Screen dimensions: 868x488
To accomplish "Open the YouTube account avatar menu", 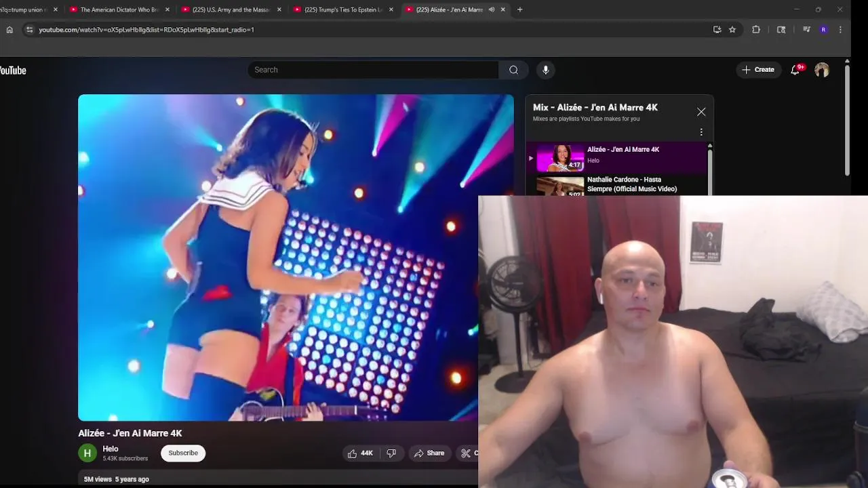I will click(x=822, y=70).
